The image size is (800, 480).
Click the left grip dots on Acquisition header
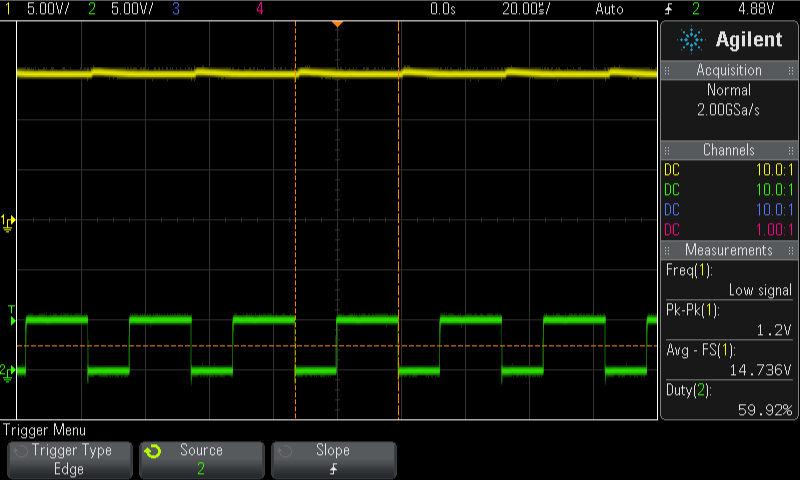pos(666,70)
